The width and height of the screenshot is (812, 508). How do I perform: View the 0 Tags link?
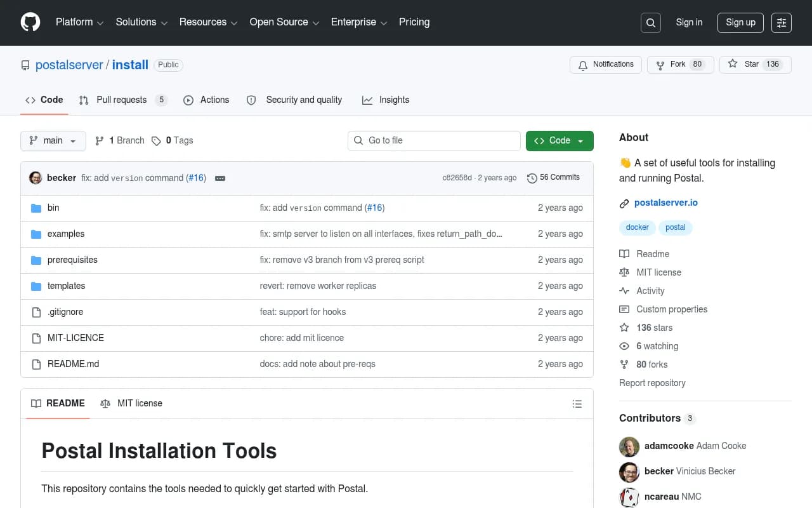click(173, 141)
